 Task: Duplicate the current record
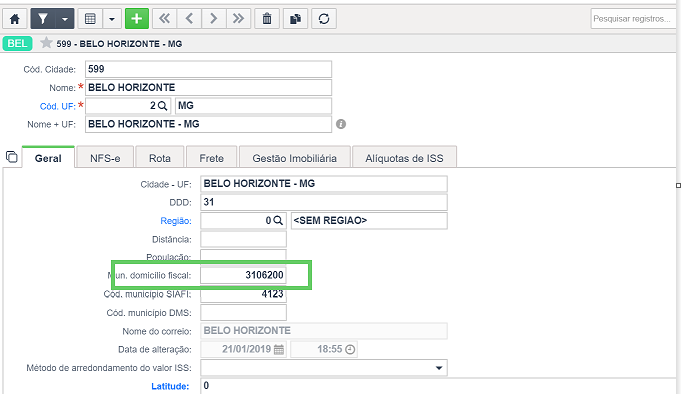coord(295,19)
